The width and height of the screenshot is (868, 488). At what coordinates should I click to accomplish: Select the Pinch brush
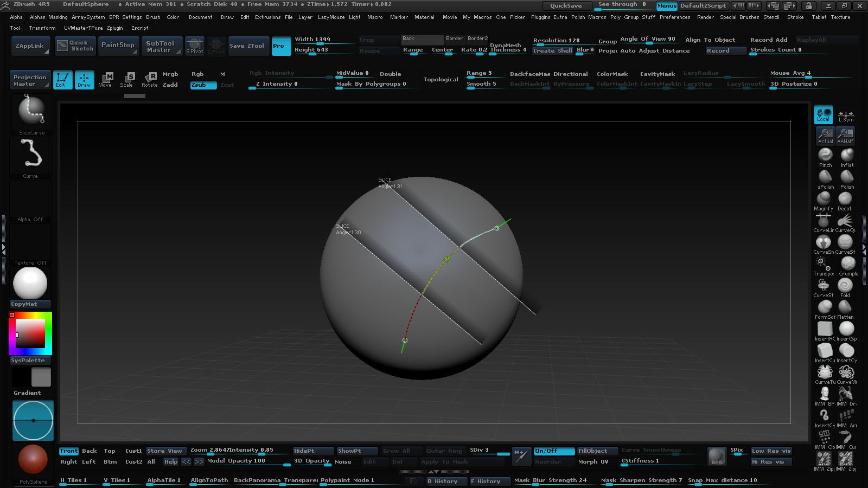825,157
